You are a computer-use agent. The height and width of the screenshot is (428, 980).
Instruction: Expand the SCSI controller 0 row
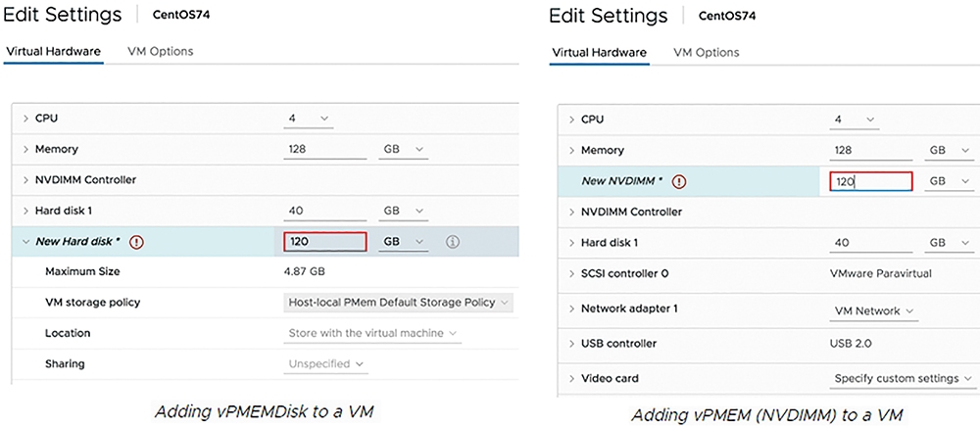coord(572,273)
